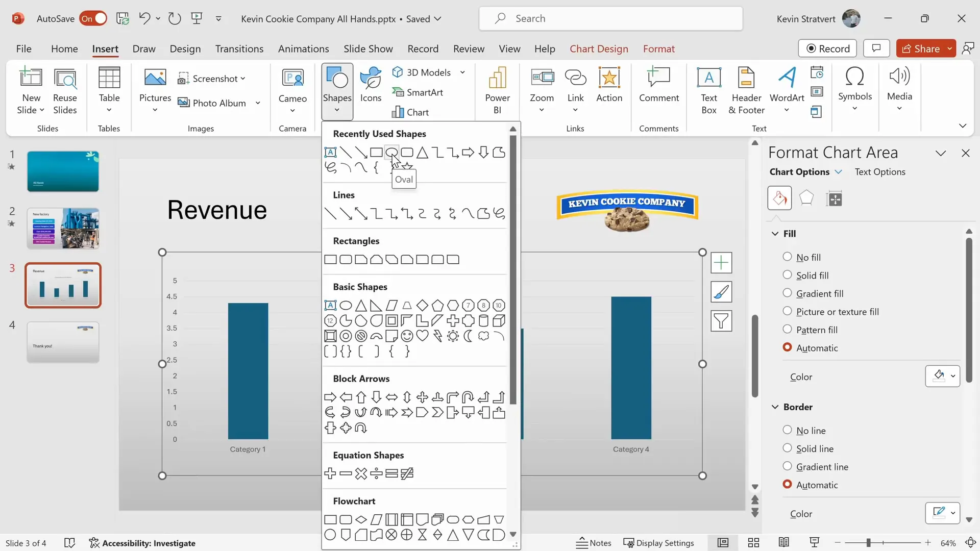980x551 pixels.
Task: Select Picture or texture fill option
Action: coord(787,311)
